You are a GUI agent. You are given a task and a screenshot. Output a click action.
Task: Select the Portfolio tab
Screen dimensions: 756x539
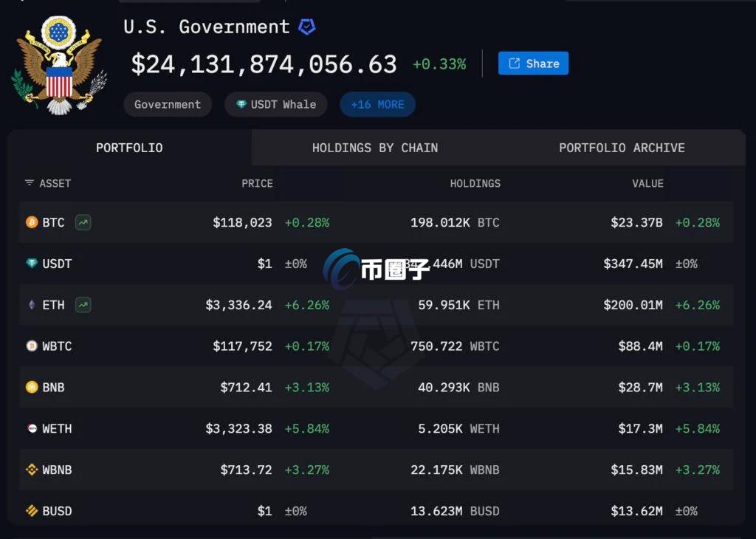coord(129,148)
